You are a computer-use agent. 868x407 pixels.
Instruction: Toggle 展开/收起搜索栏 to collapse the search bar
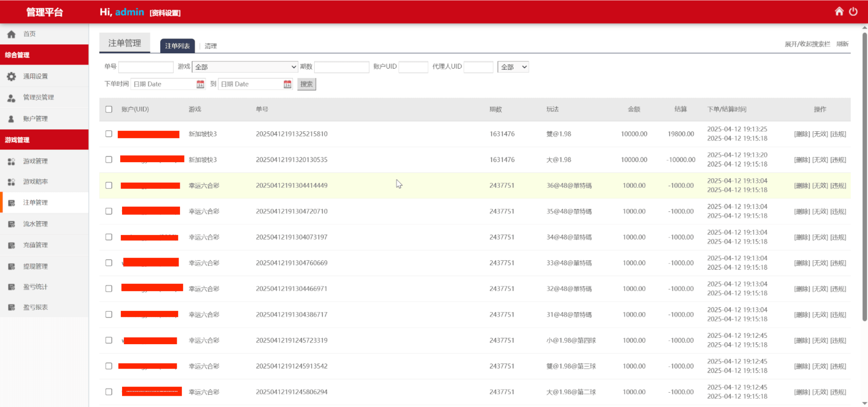pos(807,44)
